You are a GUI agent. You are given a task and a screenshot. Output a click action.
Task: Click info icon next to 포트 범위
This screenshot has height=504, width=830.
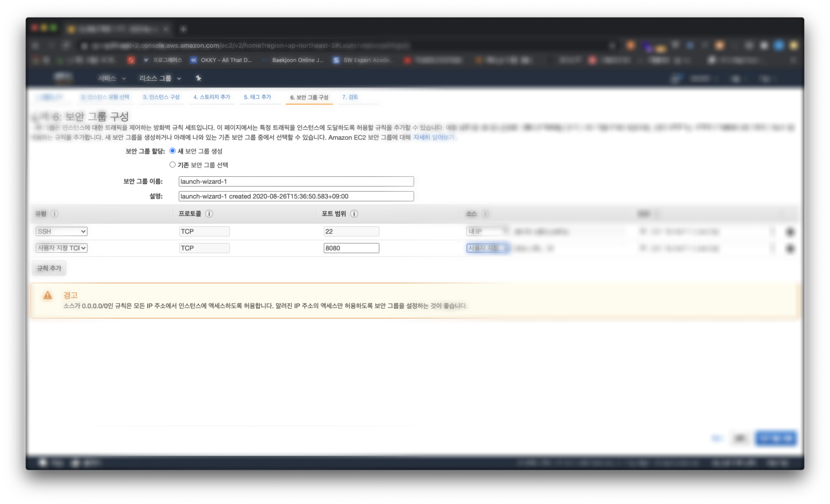point(354,214)
